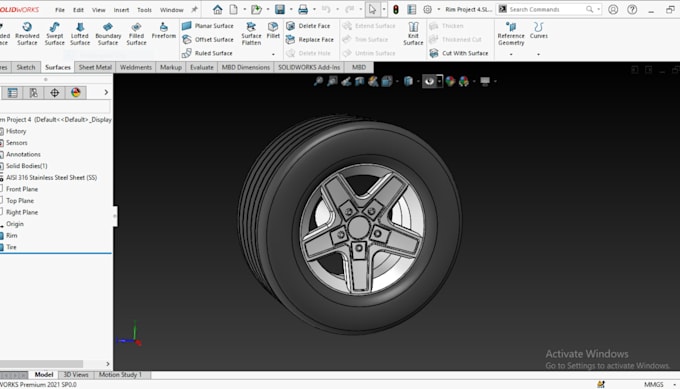The height and width of the screenshot is (389, 680).
Task: Click the Open file icon
Action: pos(256,9)
